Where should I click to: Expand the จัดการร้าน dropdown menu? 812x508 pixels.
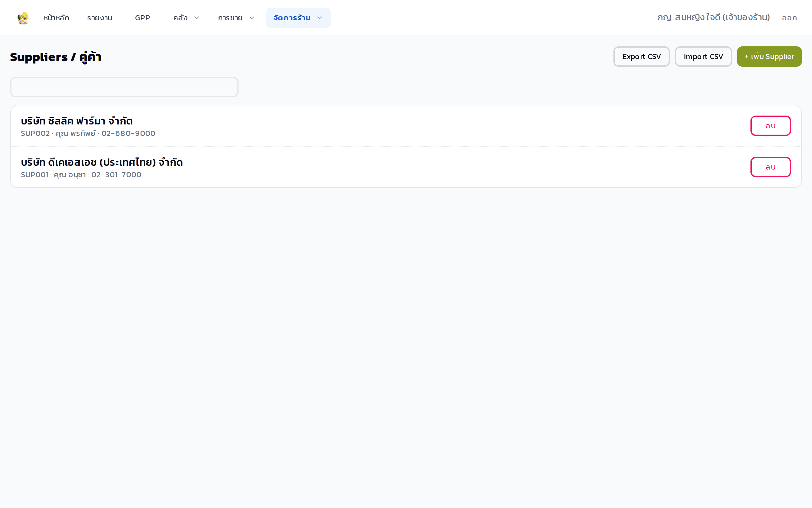[x=298, y=18]
